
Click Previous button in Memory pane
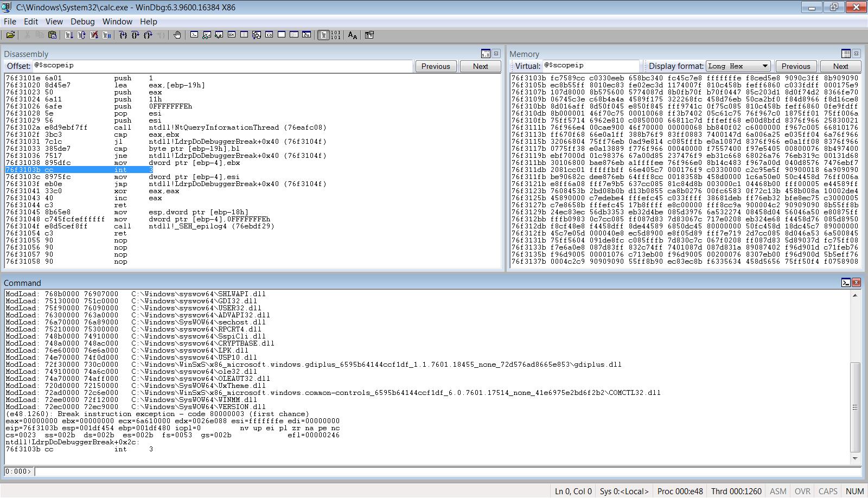[x=796, y=66]
